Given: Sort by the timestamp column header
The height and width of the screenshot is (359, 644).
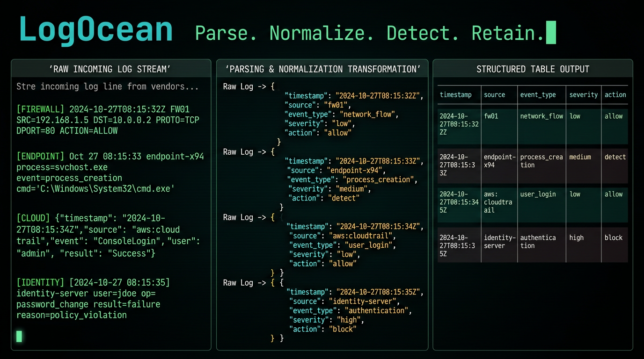Looking at the screenshot, I should point(455,94).
